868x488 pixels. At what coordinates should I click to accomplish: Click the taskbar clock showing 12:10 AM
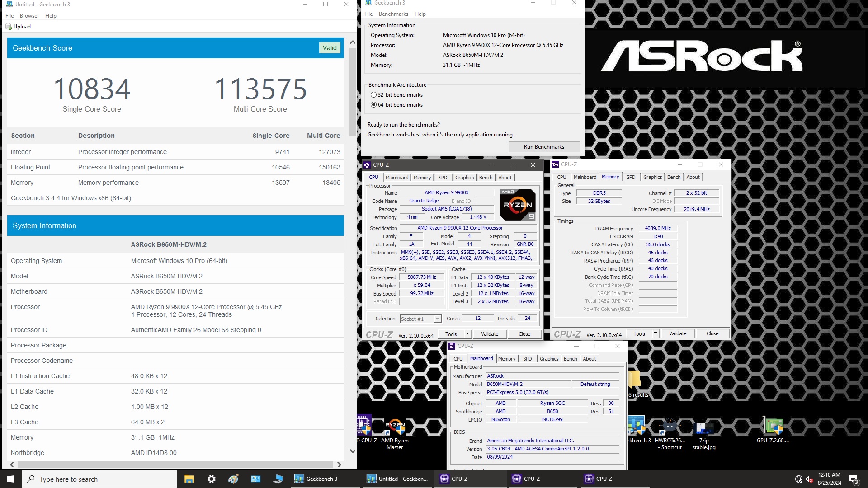click(x=829, y=479)
